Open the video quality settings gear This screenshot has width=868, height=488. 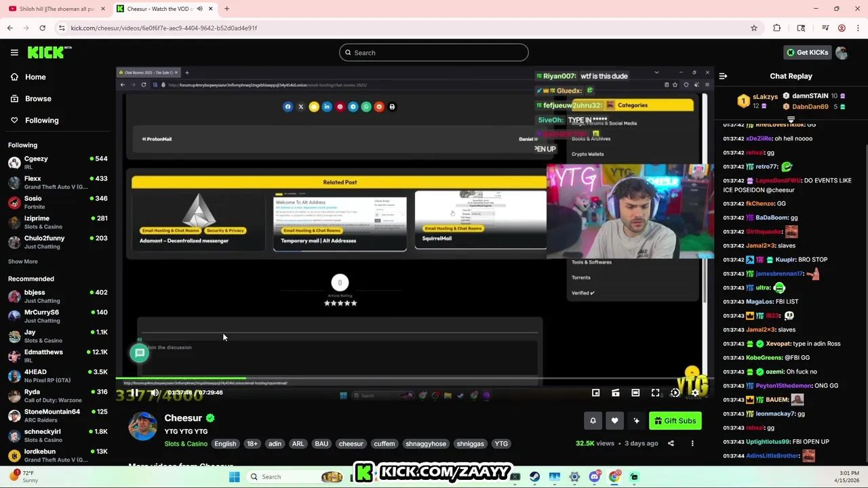click(694, 392)
